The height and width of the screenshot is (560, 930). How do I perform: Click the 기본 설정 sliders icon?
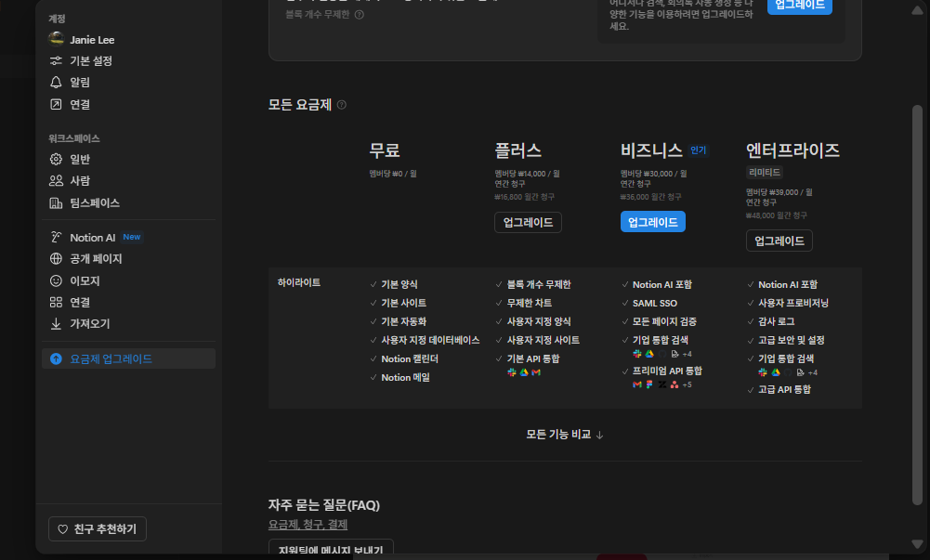56,60
